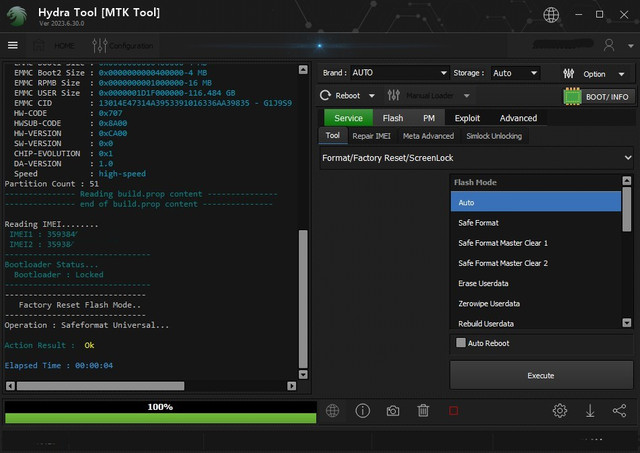The width and height of the screenshot is (640, 453).
Task: Expand the Reboot dropdown arrow
Action: (x=371, y=96)
